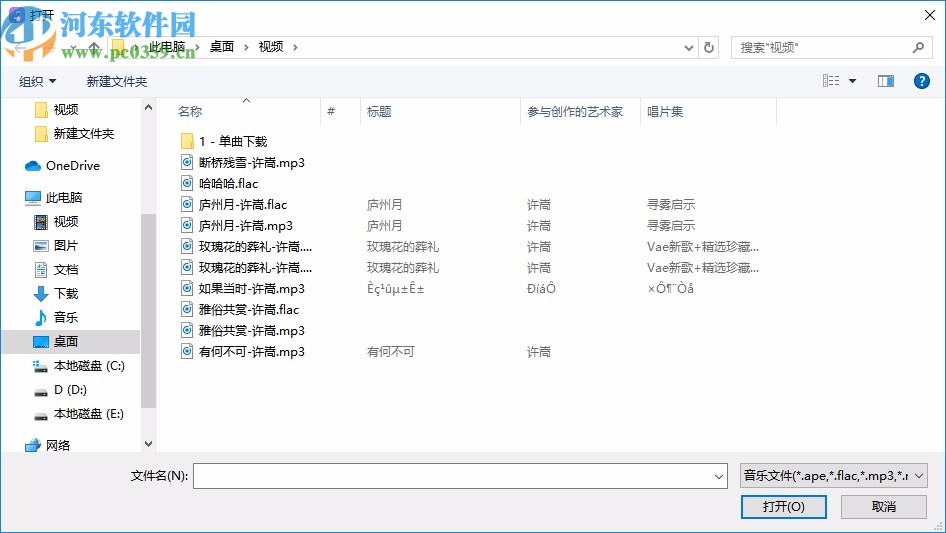Expand the address bar history dropdown
The width and height of the screenshot is (946, 533).
click(688, 47)
